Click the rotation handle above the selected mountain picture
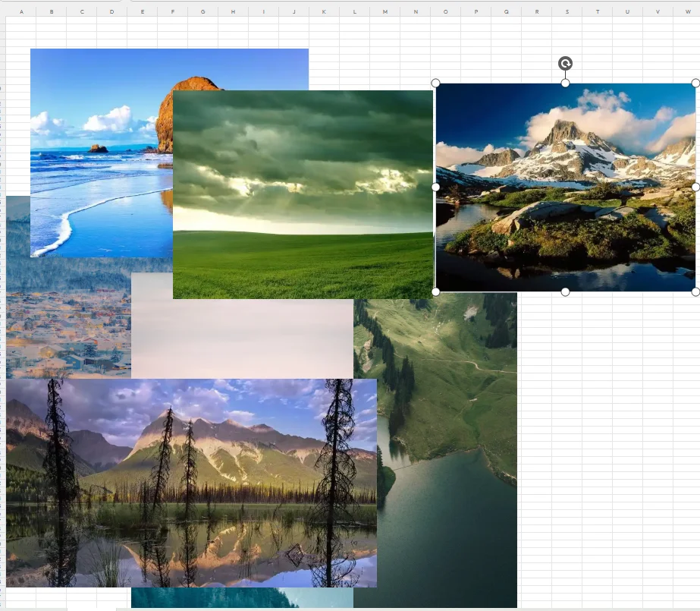This screenshot has width=700, height=611. pyautogui.click(x=565, y=64)
